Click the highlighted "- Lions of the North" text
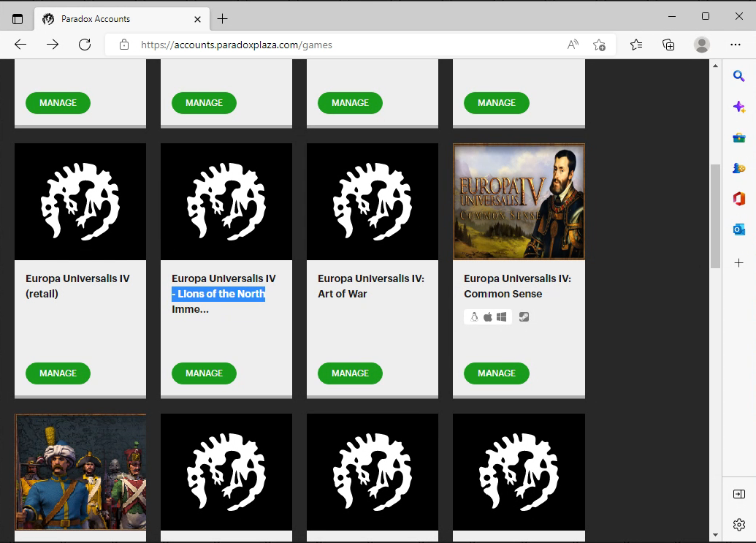 coord(218,294)
